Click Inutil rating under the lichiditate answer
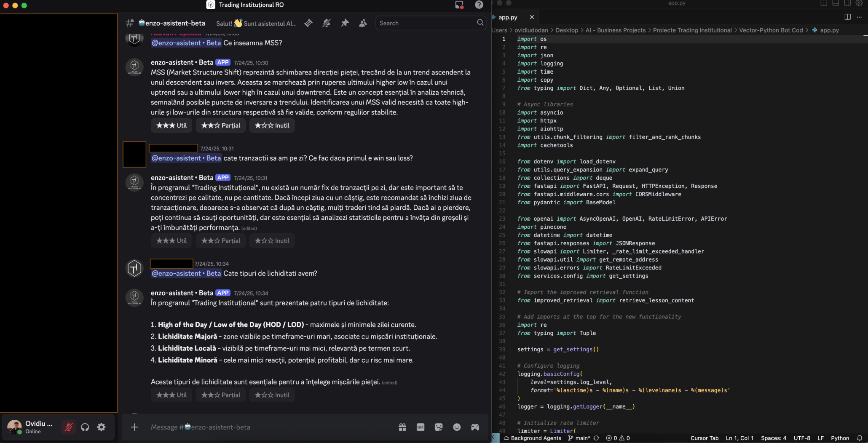 tap(272, 395)
